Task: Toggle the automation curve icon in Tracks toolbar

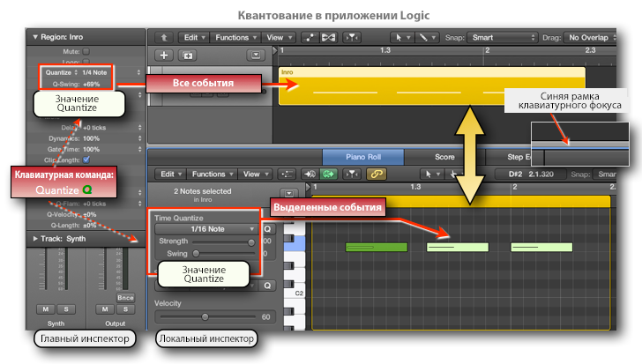Action: point(310,38)
